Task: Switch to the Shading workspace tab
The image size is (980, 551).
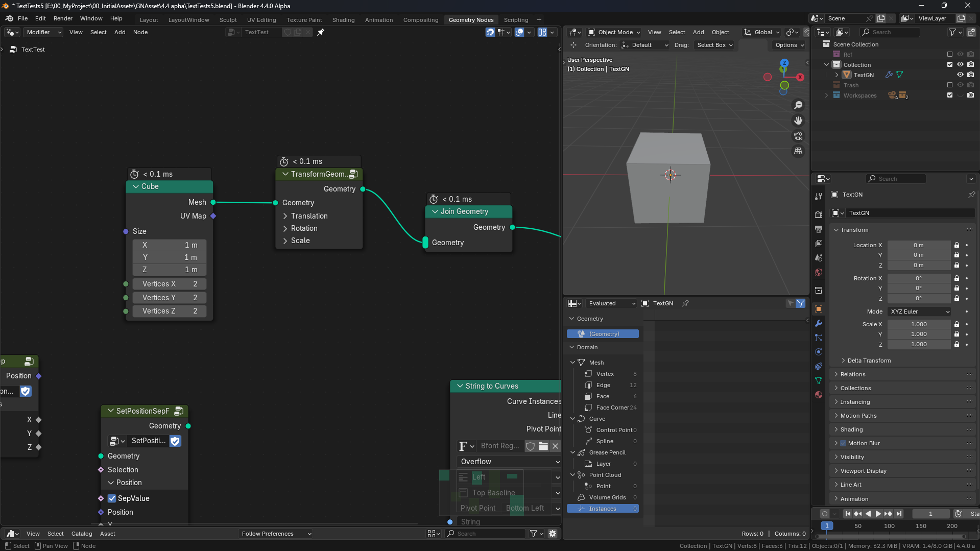Action: pos(343,20)
